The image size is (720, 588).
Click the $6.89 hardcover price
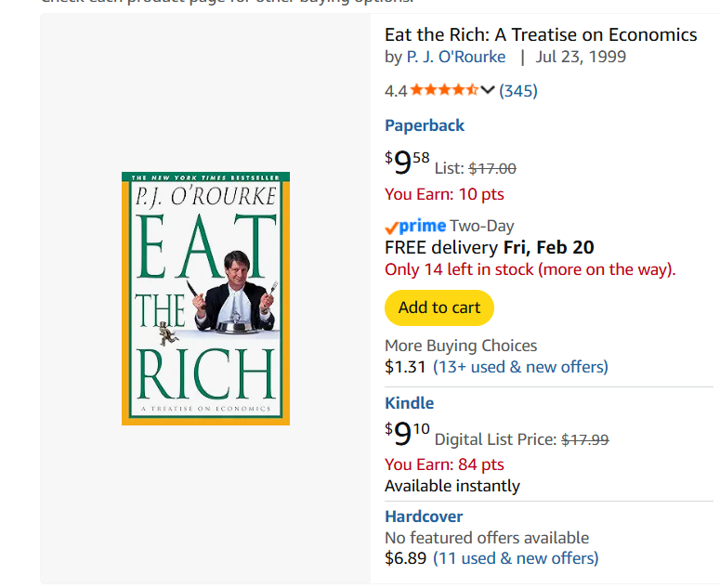pyautogui.click(x=405, y=558)
